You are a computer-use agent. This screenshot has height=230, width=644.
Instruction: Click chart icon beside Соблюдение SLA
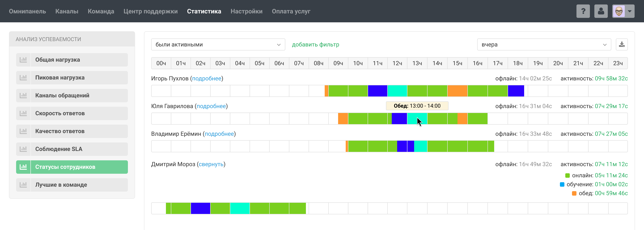(23, 149)
